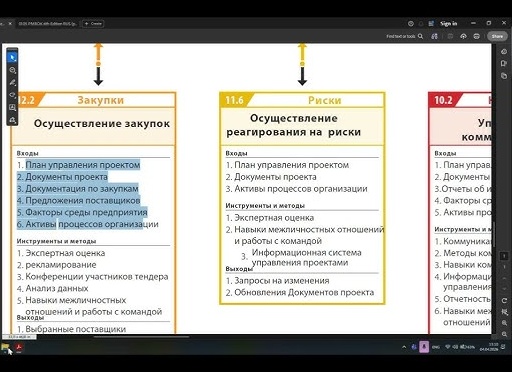This screenshot has width=512, height=372.
Task: Click the Find text or tools field
Action: [x=401, y=36]
